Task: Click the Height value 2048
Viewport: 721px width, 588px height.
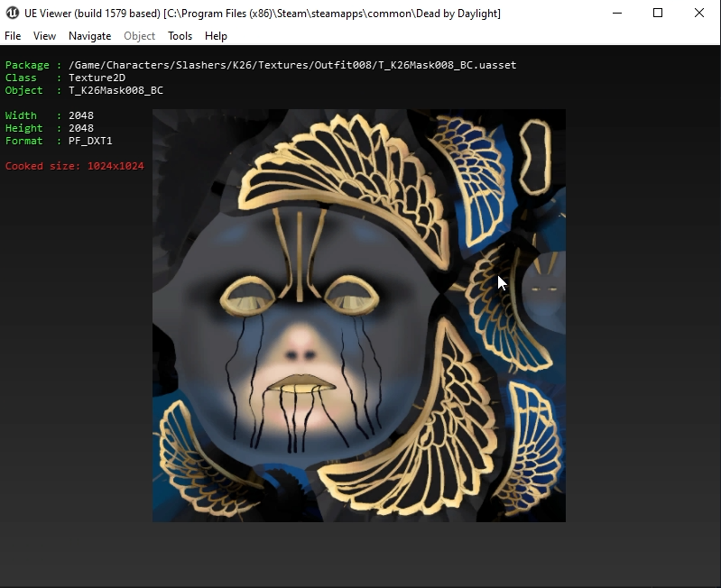Action: pyautogui.click(x=81, y=128)
